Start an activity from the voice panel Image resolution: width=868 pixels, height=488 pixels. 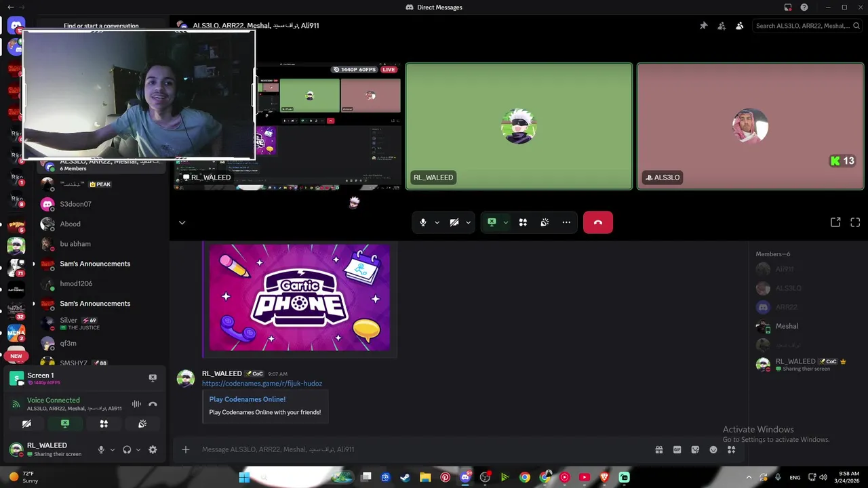pos(104,424)
